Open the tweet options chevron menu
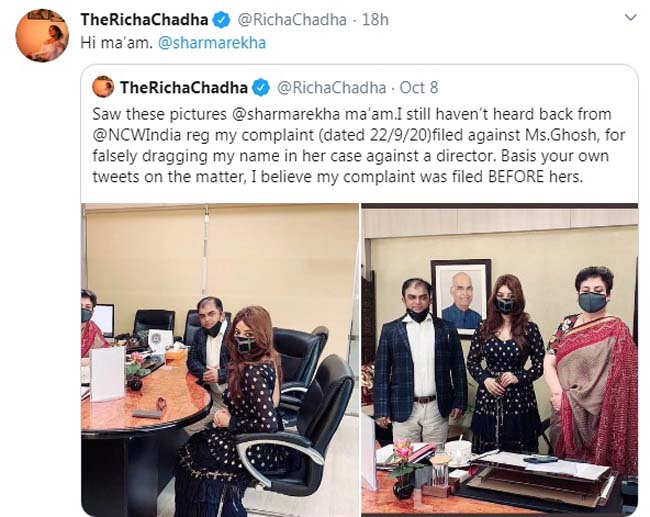Viewport: 650px width, 517px height. tap(627, 19)
